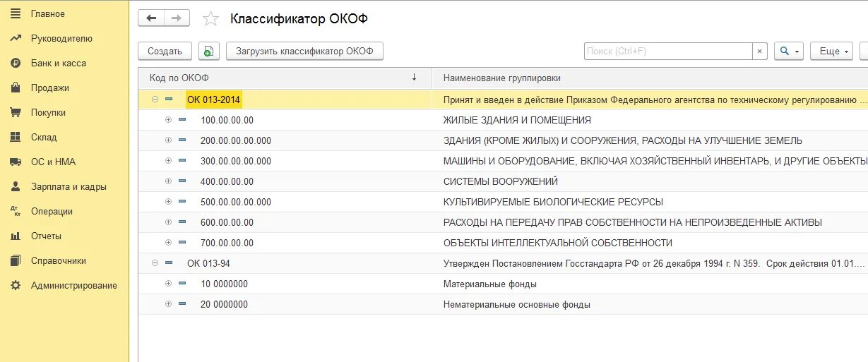Image resolution: width=868 pixels, height=362 pixels.
Task: Go to the Справочники section
Action: tap(58, 261)
